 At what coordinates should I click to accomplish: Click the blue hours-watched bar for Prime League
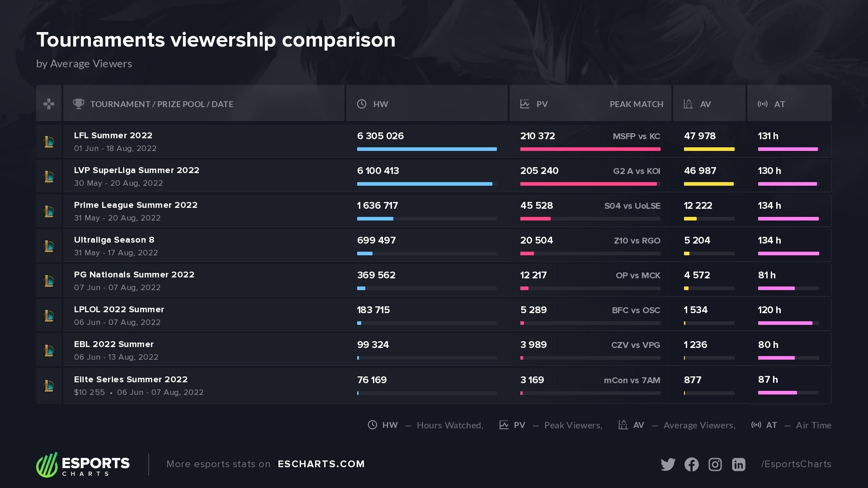tap(375, 219)
